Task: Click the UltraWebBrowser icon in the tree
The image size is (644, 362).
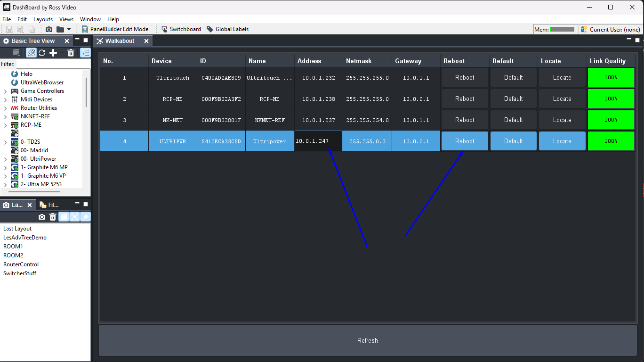Action: coord(15,82)
